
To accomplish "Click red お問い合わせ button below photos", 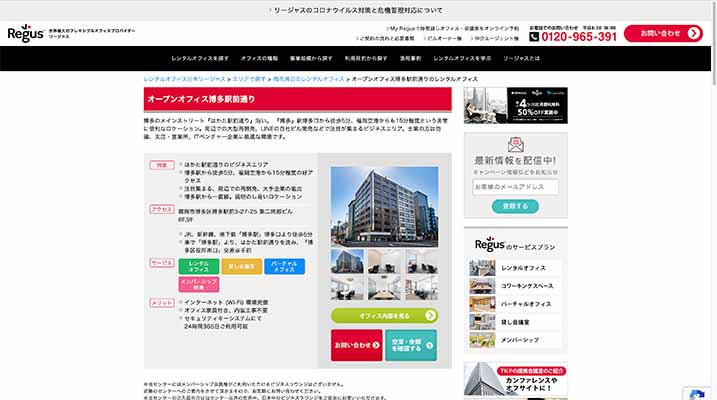I will coord(357,345).
